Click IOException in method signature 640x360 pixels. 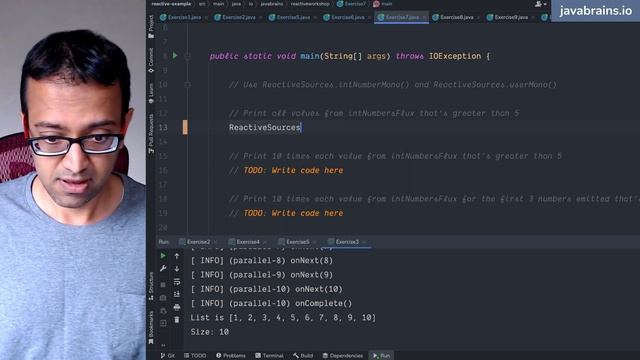pyautogui.click(x=455, y=56)
